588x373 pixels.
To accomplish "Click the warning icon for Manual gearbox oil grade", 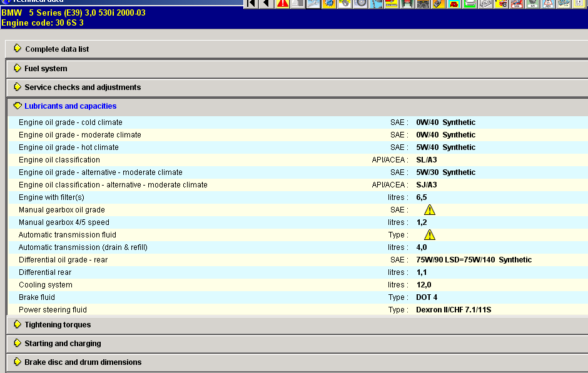I will 429,210.
